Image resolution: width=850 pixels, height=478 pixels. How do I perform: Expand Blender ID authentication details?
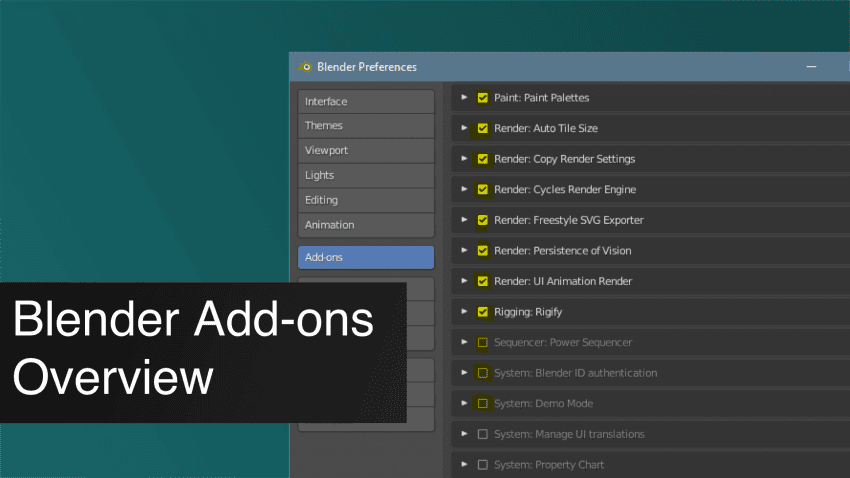click(464, 373)
